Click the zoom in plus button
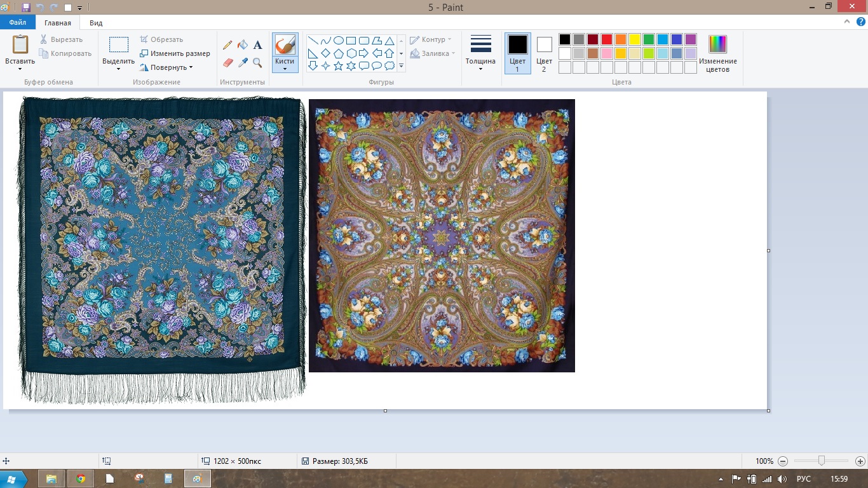 [860, 461]
